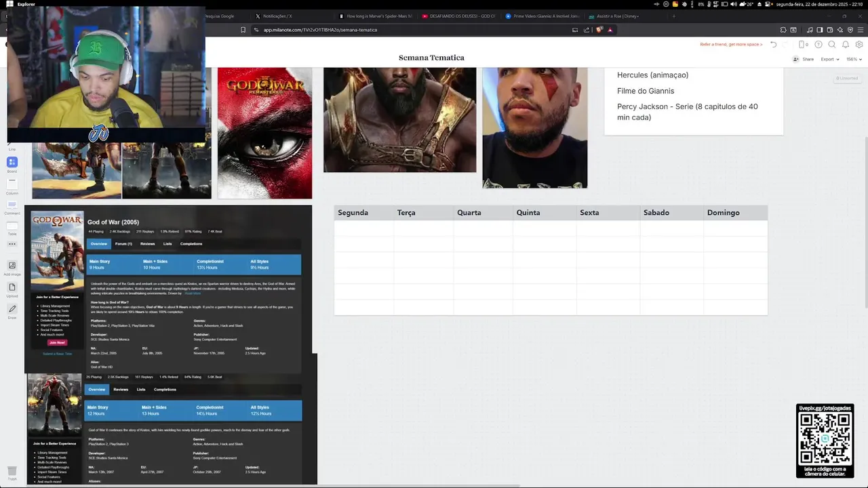Select the face-paint cosplay photo
This screenshot has width=868, height=488.
[534, 127]
